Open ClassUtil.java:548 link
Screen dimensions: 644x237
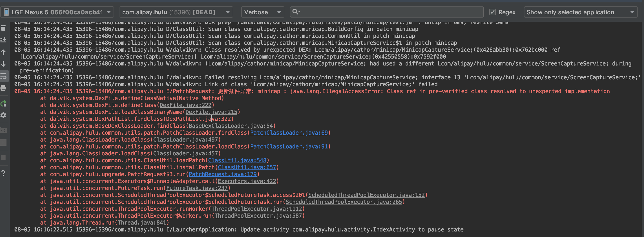237,160
